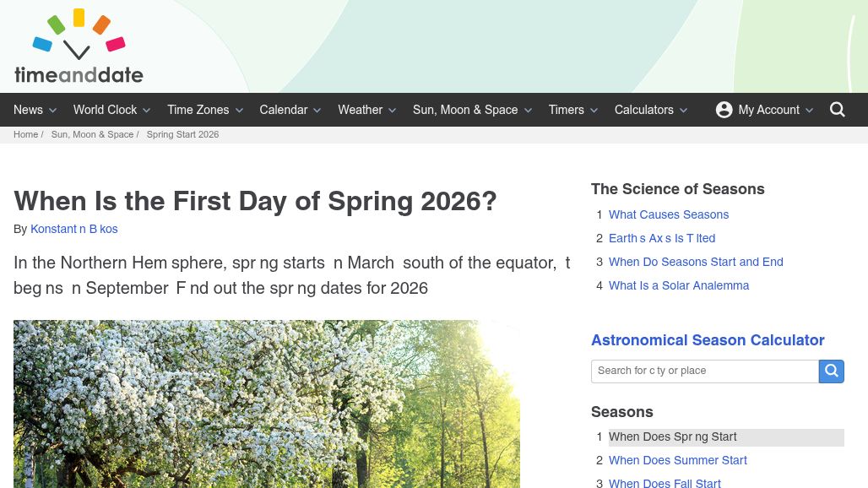Open the author Konstantin Bikos link
Screen dimensions: 868x488
(x=73, y=230)
